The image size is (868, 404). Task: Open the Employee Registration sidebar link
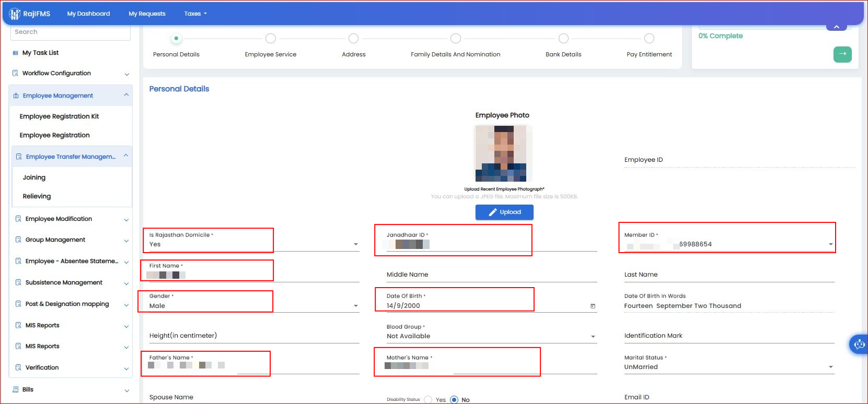(x=54, y=135)
